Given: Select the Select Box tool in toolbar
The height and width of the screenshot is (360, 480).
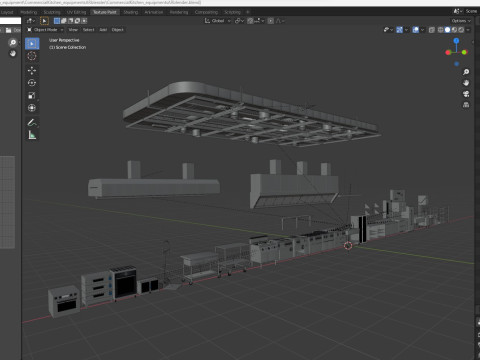Looking at the screenshot, I should pos(32,43).
